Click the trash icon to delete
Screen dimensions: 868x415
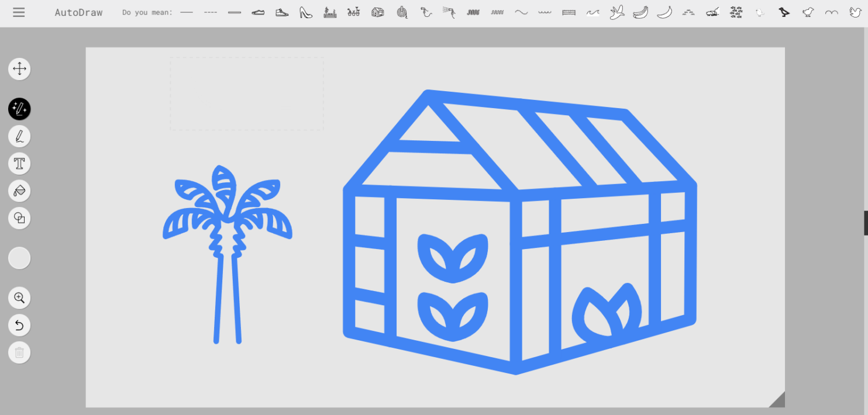(x=19, y=352)
